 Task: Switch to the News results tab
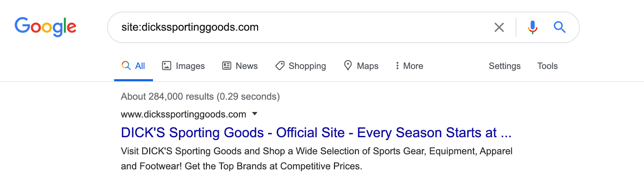(x=246, y=66)
